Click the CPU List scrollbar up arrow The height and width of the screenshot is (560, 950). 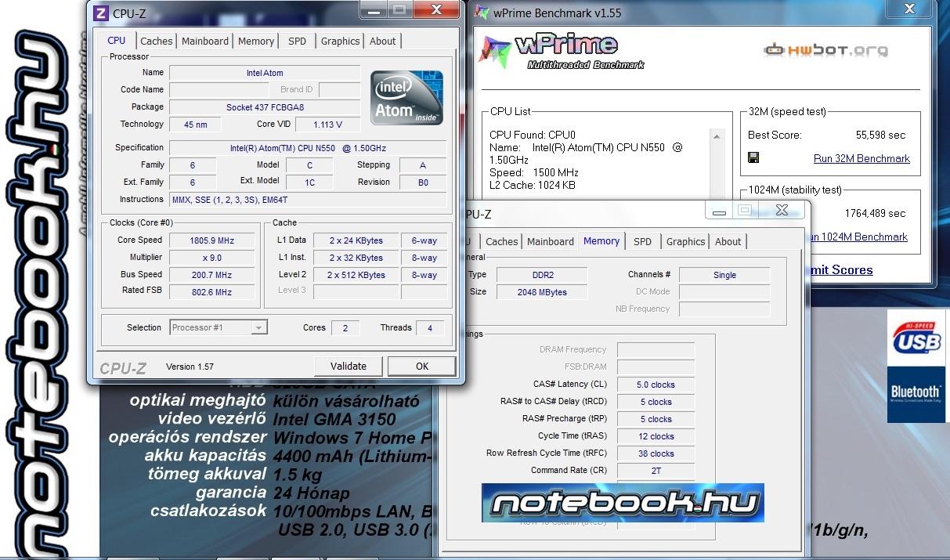717,136
